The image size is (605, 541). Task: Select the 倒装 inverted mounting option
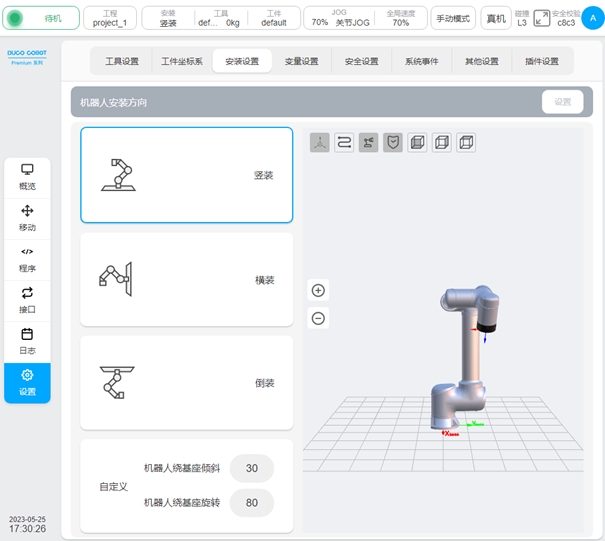tap(187, 383)
